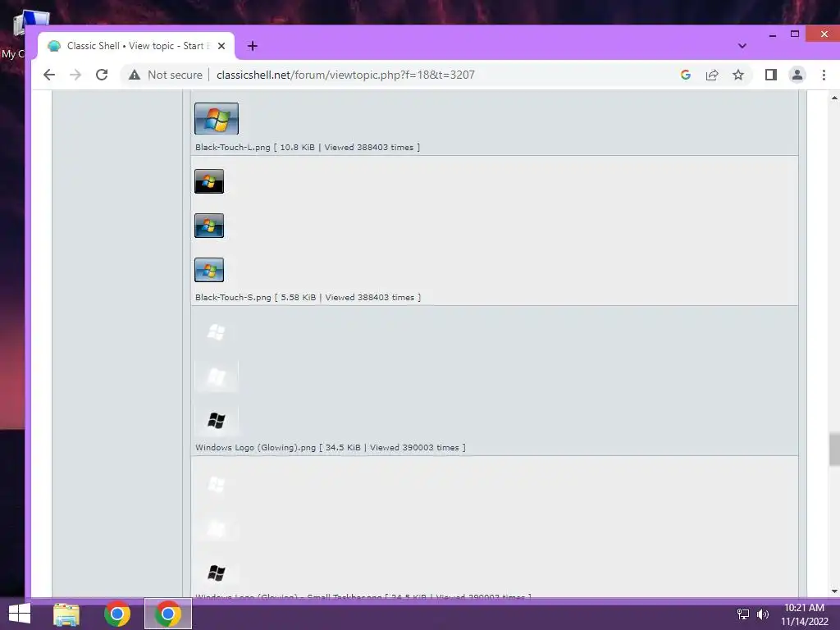Open the Windows Start menu
Image resolution: width=840 pixels, height=630 pixels.
20,614
